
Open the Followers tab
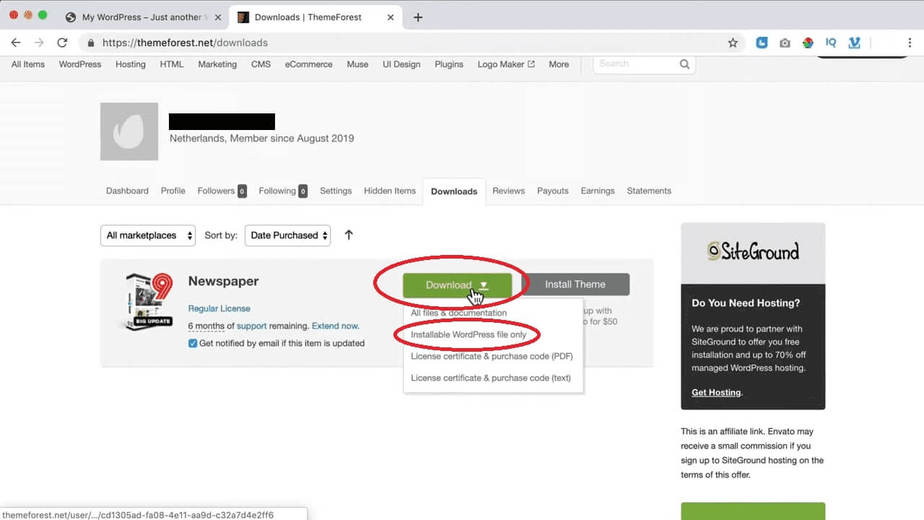[222, 191]
